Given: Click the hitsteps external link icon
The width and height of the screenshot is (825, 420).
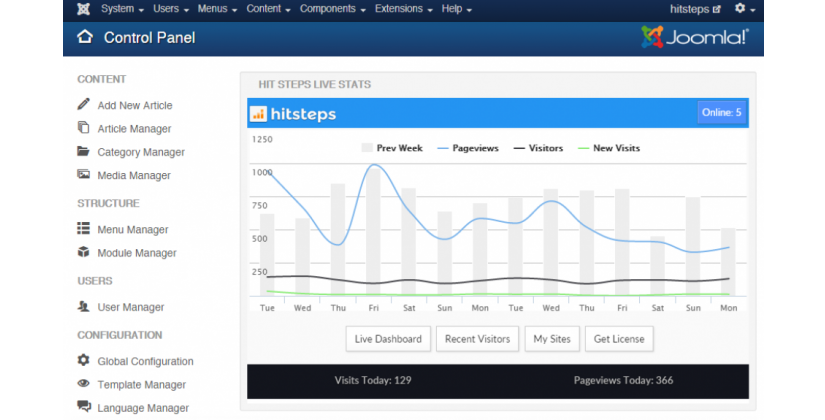Looking at the screenshot, I should tap(717, 9).
